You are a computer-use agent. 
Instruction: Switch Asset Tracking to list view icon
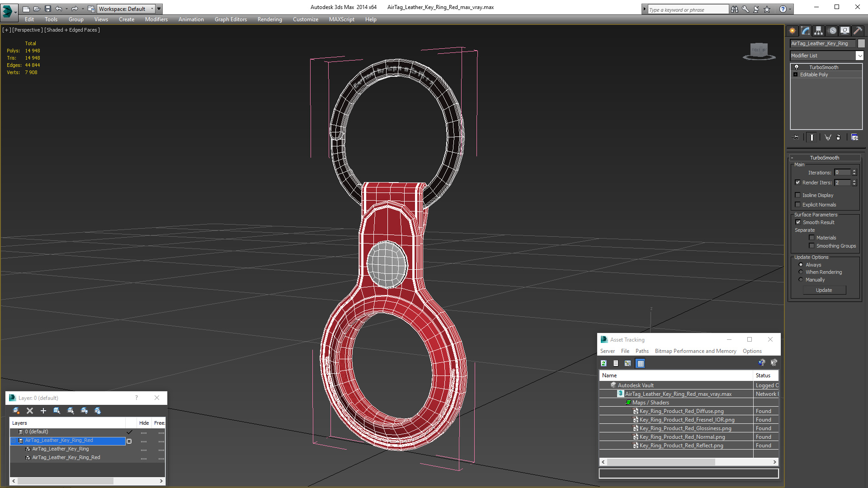pos(616,363)
